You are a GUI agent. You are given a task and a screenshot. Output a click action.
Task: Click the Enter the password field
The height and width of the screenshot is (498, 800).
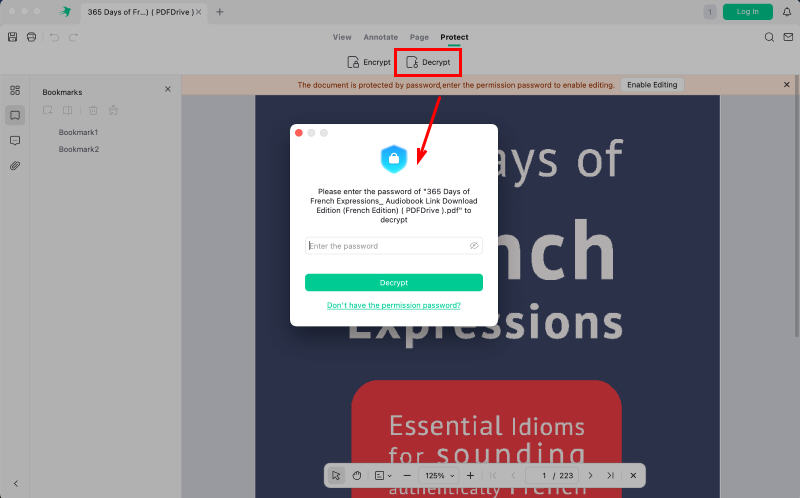(x=393, y=246)
